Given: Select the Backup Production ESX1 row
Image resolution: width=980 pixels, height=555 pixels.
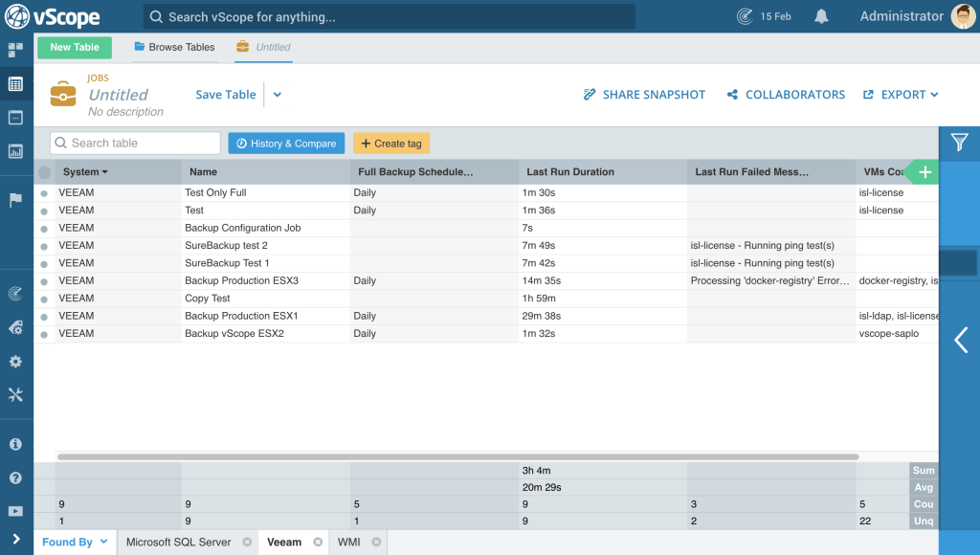Looking at the screenshot, I should [x=44, y=317].
